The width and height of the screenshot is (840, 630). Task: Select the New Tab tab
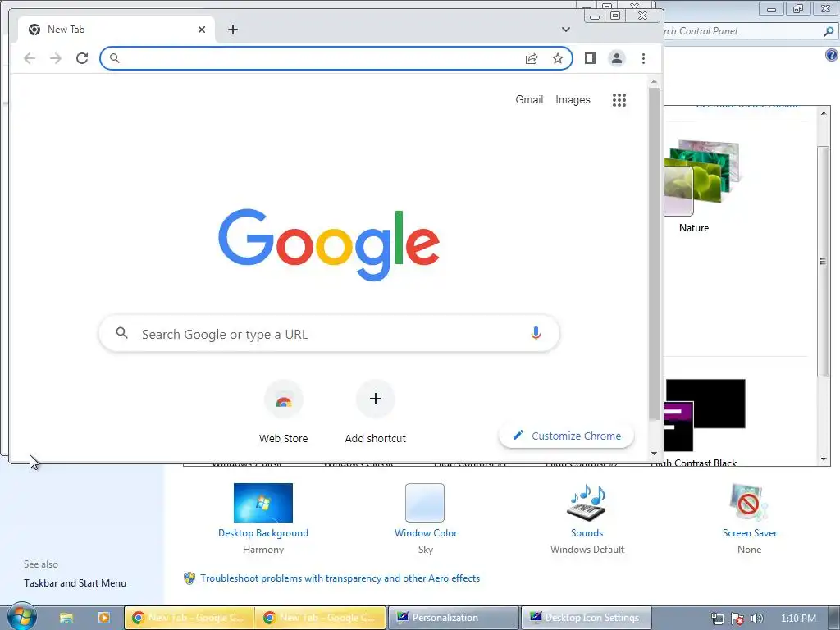pyautogui.click(x=116, y=30)
